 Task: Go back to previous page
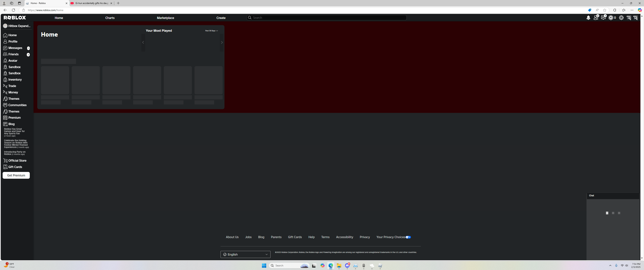5,10
